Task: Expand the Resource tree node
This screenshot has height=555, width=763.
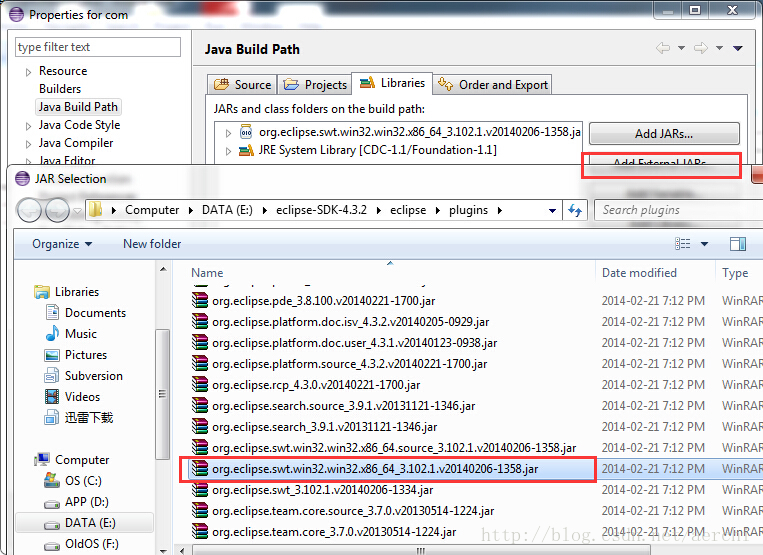Action: [x=28, y=72]
